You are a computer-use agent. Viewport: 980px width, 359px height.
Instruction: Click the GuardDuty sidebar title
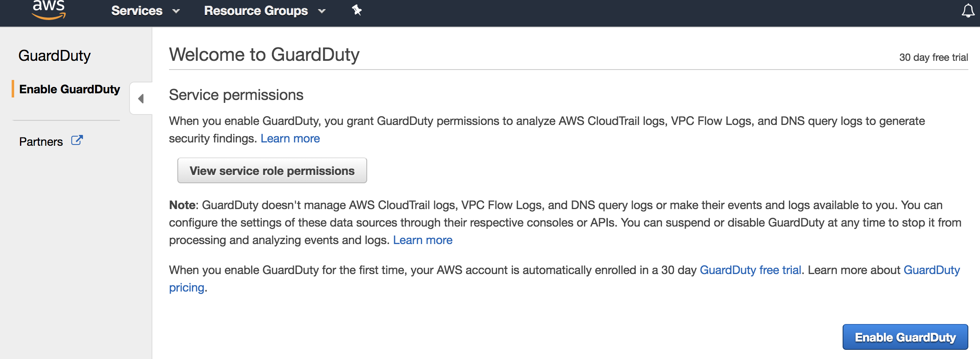pos(55,56)
